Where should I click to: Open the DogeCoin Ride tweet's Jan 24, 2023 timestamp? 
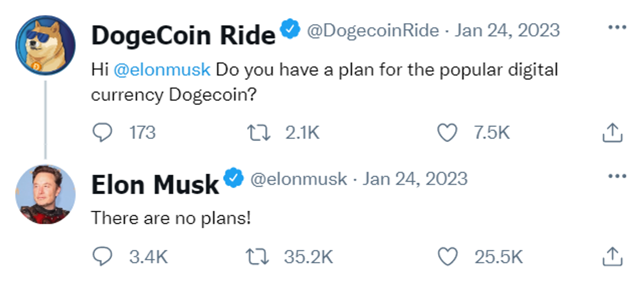click(x=507, y=31)
